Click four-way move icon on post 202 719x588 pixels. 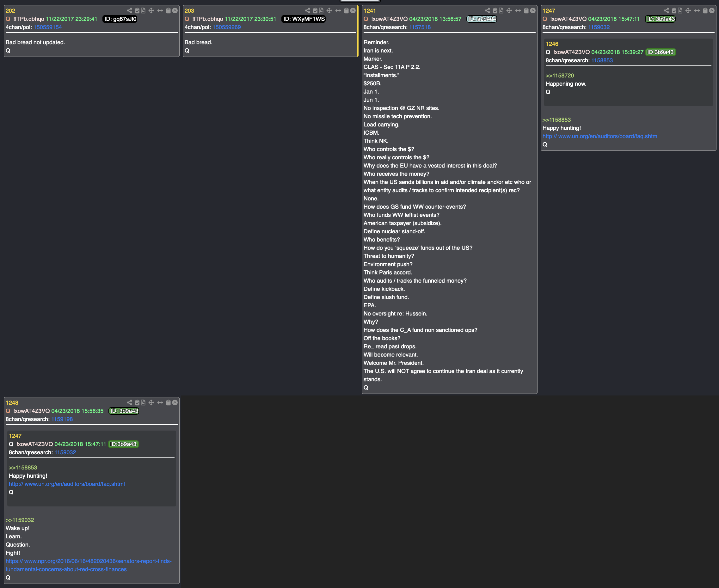click(151, 10)
